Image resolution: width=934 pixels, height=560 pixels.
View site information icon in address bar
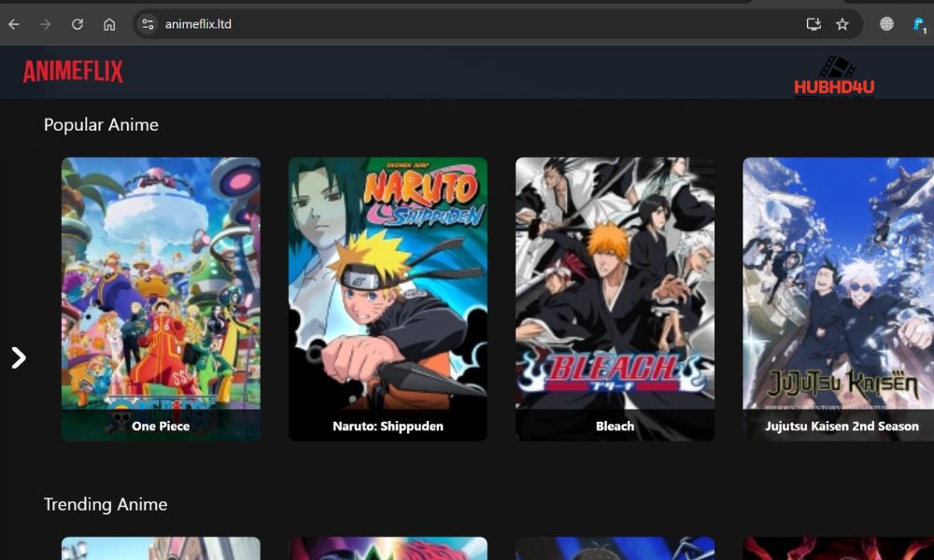tap(148, 24)
